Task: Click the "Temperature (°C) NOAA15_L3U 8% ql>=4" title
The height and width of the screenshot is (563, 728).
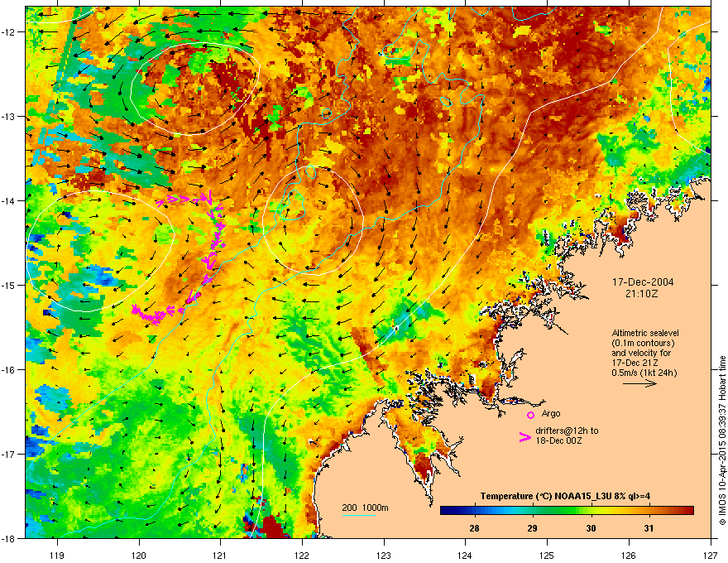Action: click(565, 496)
